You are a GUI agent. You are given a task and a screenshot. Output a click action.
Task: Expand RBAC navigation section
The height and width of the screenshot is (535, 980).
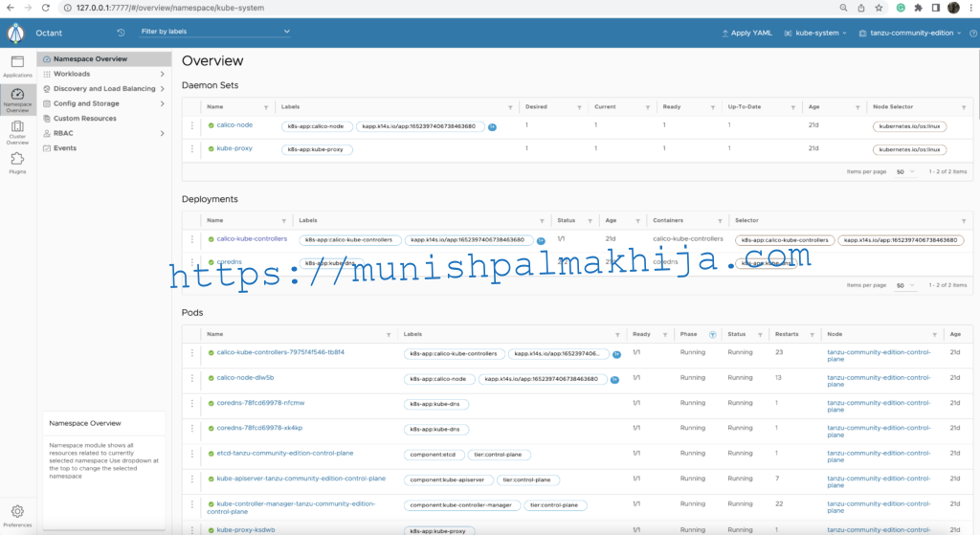(103, 133)
